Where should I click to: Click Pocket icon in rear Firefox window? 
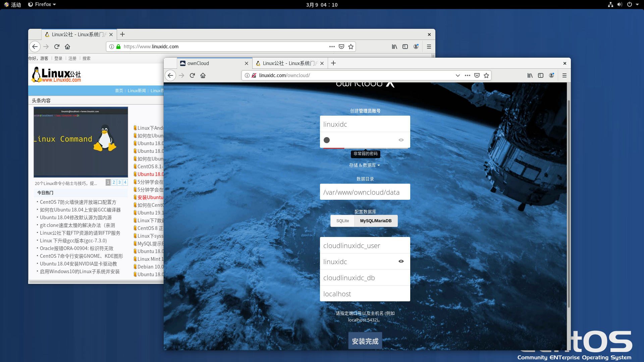point(341,47)
